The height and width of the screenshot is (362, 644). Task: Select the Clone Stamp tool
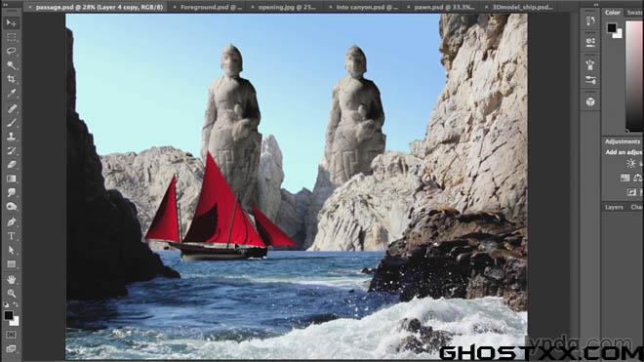(x=12, y=136)
